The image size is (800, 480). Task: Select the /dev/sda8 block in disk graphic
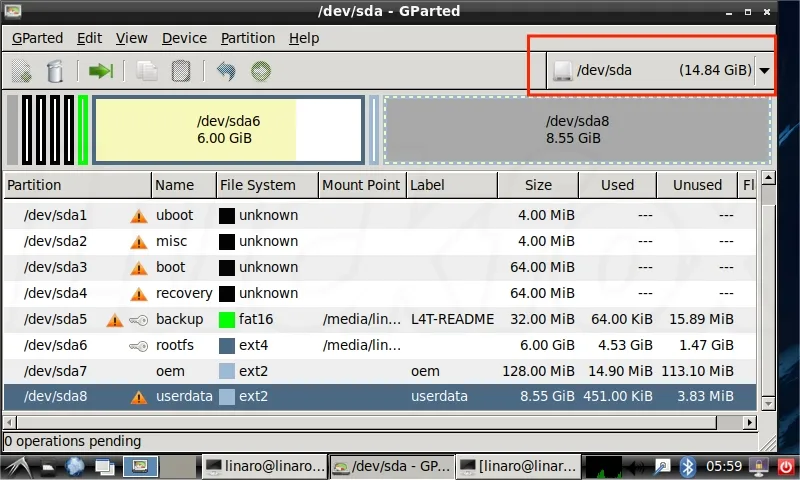[x=577, y=130]
